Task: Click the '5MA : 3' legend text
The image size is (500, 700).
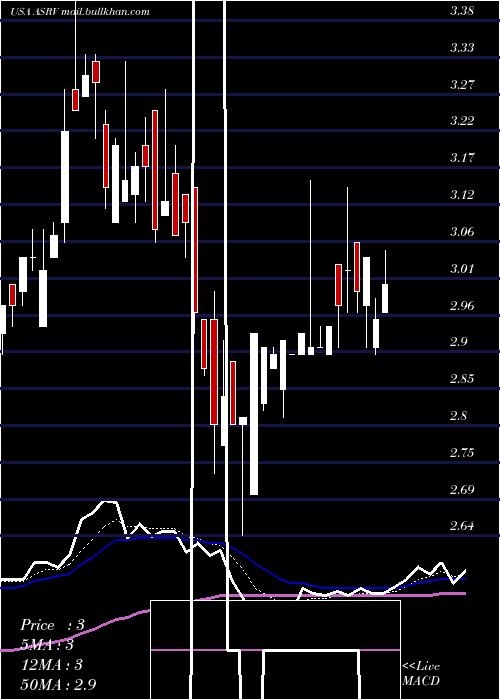Action: point(47,645)
